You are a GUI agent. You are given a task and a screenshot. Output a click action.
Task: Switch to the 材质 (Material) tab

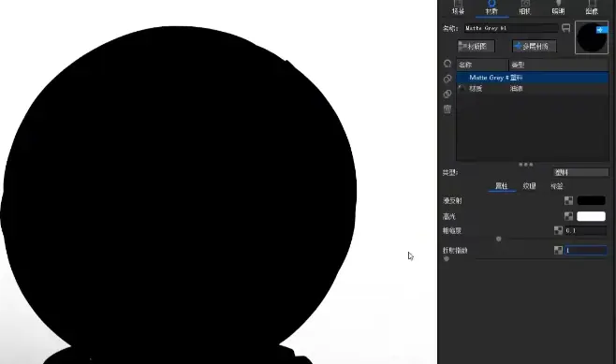(x=491, y=7)
